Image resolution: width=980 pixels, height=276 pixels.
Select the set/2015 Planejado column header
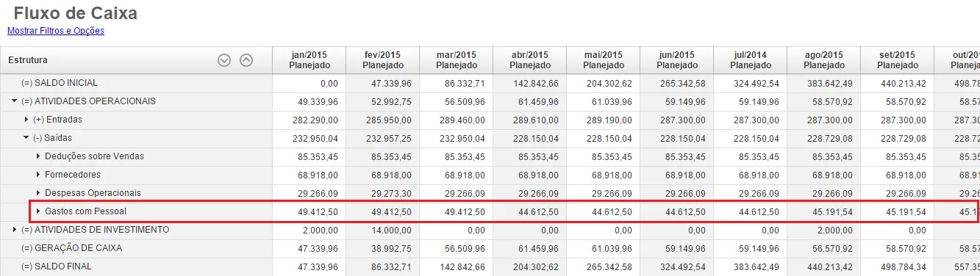[897, 60]
